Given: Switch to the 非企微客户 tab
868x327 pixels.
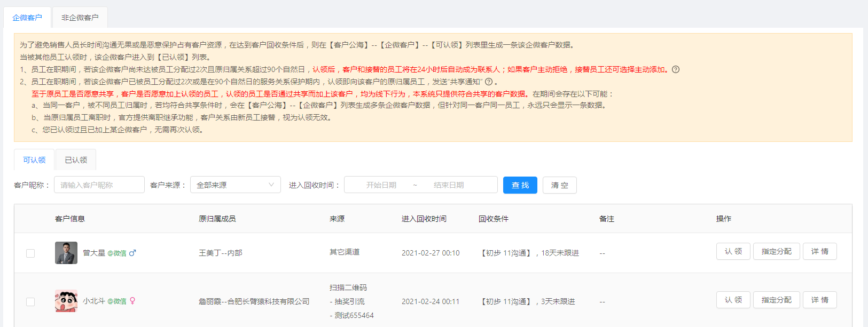Looking at the screenshot, I should point(80,18).
